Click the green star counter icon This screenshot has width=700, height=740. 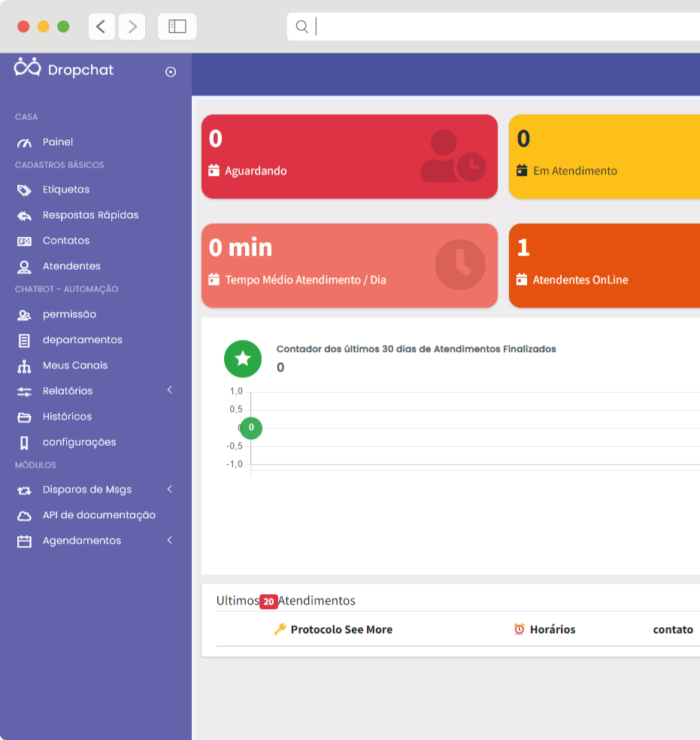(242, 359)
